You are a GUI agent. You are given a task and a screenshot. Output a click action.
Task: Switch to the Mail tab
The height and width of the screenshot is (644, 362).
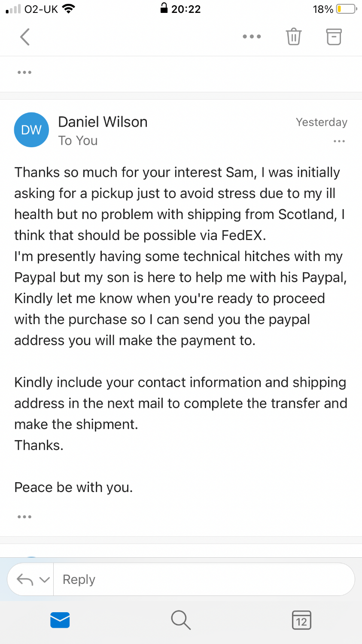60,620
